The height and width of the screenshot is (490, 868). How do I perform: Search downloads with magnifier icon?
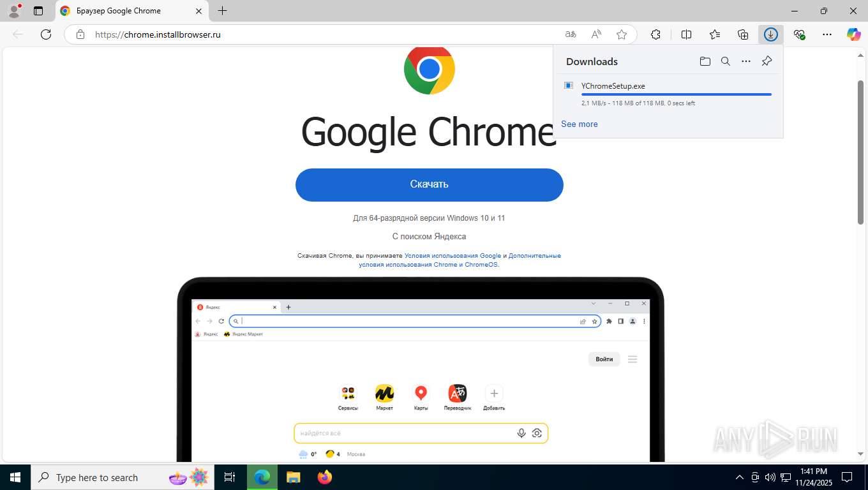(726, 61)
